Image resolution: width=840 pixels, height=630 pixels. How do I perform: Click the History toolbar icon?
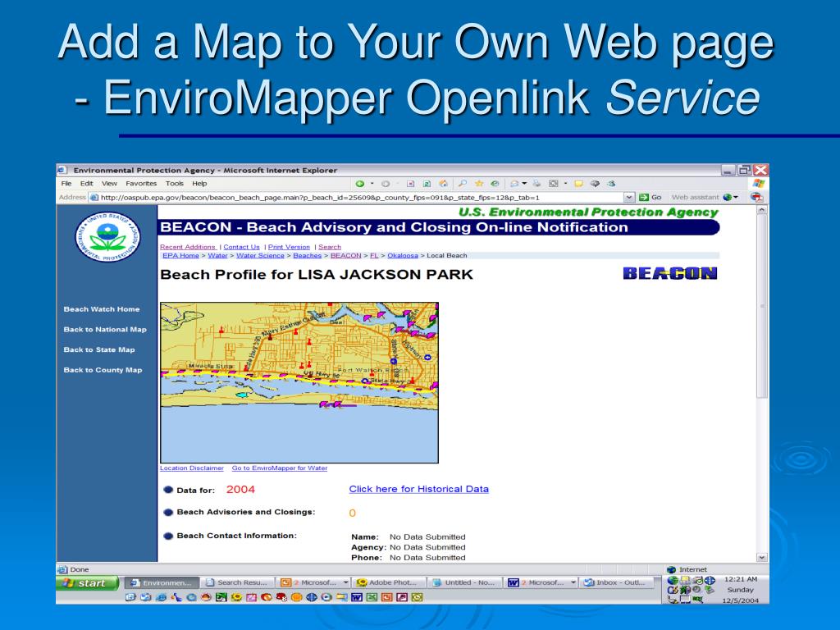[495, 184]
